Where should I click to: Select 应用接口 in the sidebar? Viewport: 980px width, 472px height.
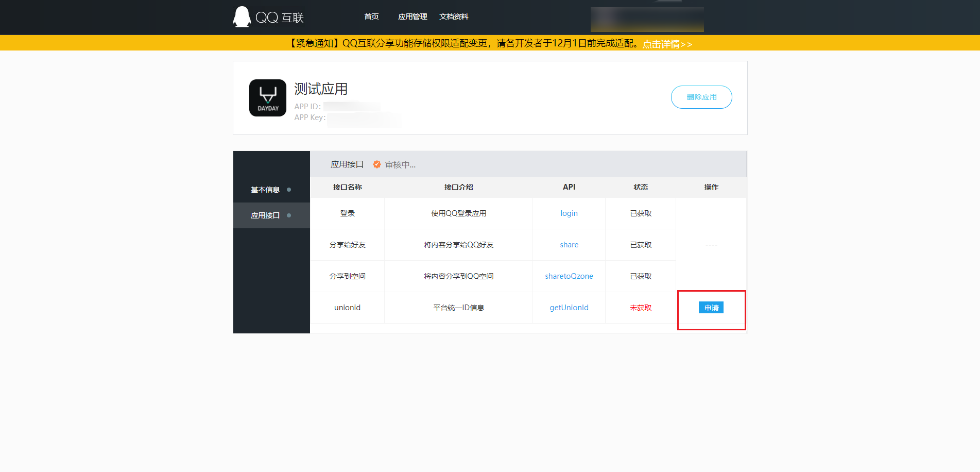271,215
